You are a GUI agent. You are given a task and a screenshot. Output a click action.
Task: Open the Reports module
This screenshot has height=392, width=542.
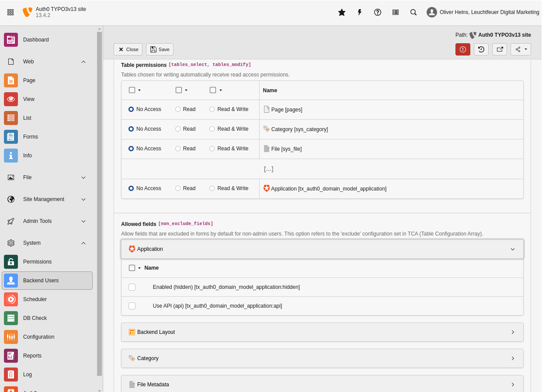(47, 356)
